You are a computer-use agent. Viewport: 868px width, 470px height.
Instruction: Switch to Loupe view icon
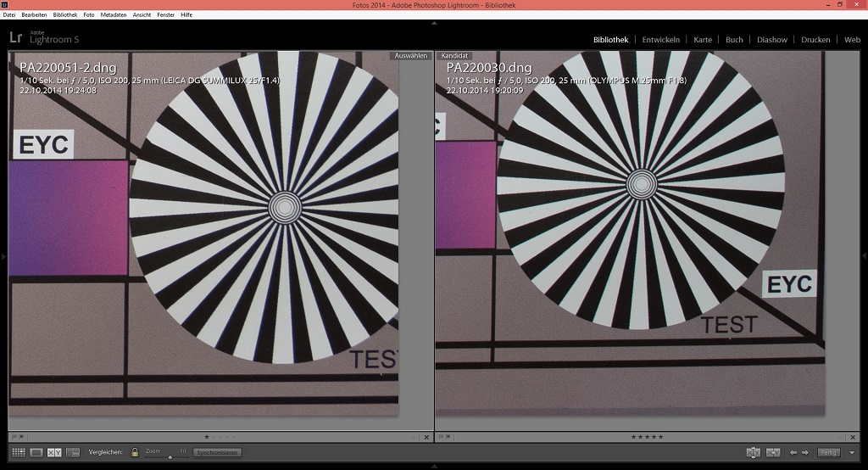tap(36, 452)
